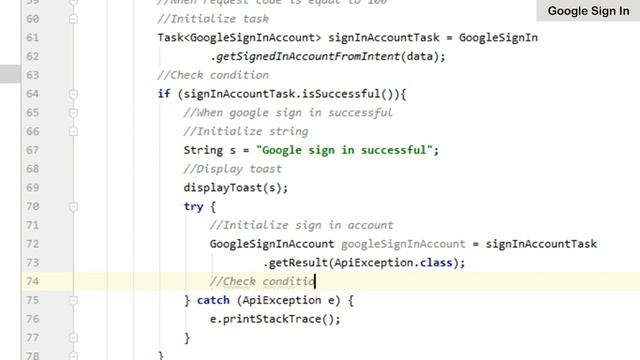The image size is (640, 360).
Task: Toggle comment fold marker on line 66
Action: (73, 131)
